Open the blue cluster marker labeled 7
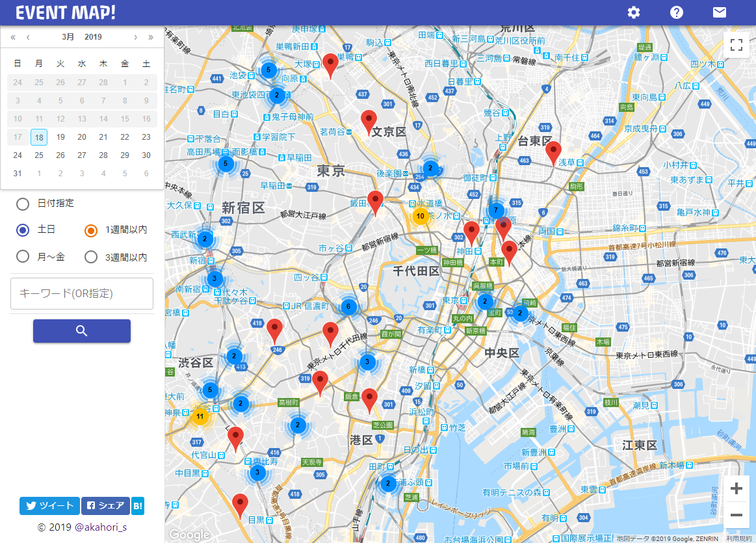Viewport: 756px width, 543px height. 495,210
